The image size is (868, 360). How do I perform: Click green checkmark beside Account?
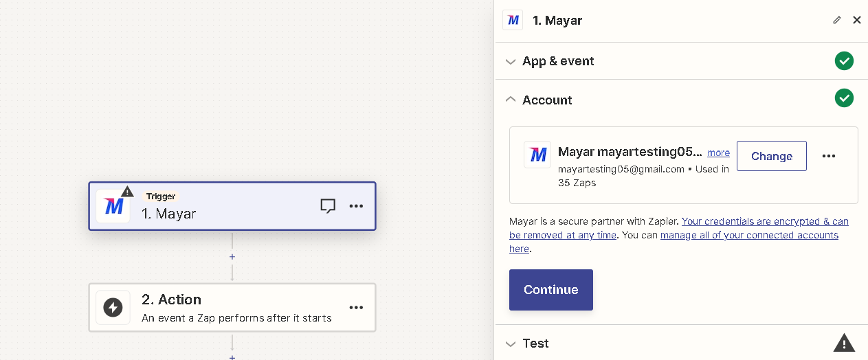844,98
